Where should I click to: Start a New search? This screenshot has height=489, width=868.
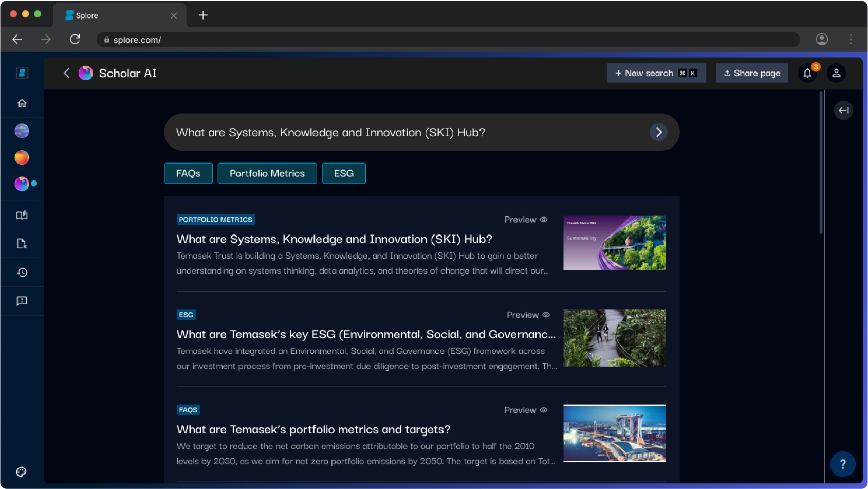(x=656, y=73)
